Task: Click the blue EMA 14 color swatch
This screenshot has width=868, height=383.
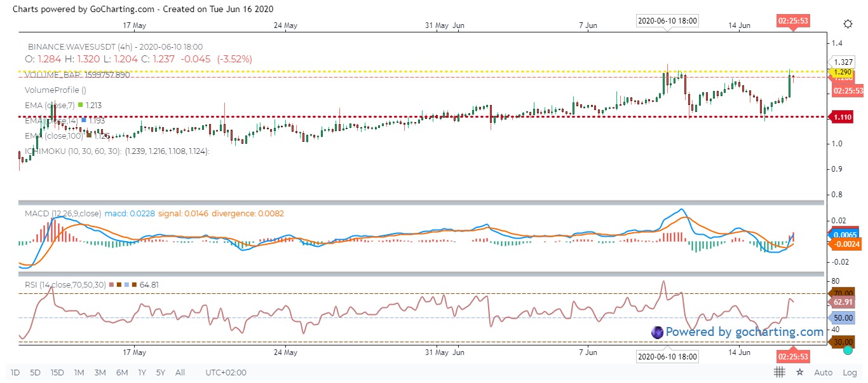Action: pyautogui.click(x=83, y=120)
